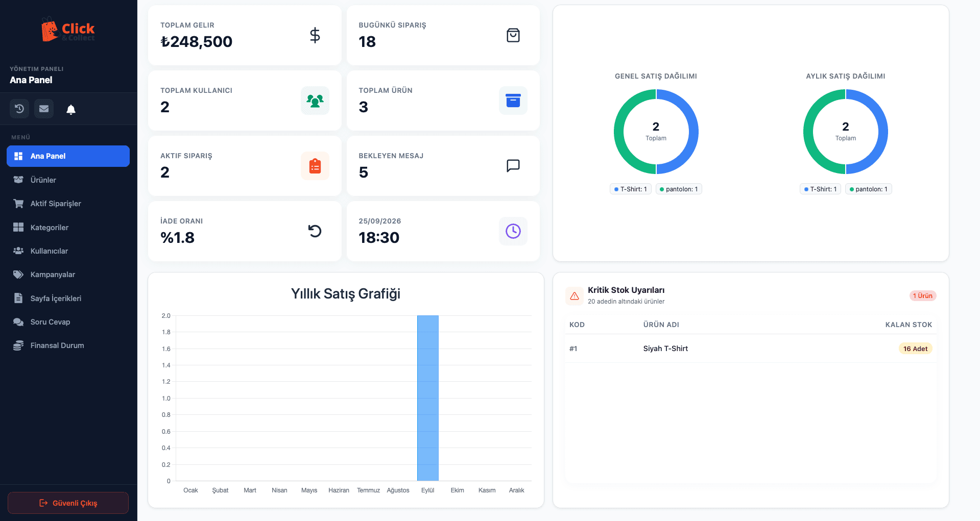Click the Siyah T-Shirt product name
980x521 pixels.
tap(665, 349)
